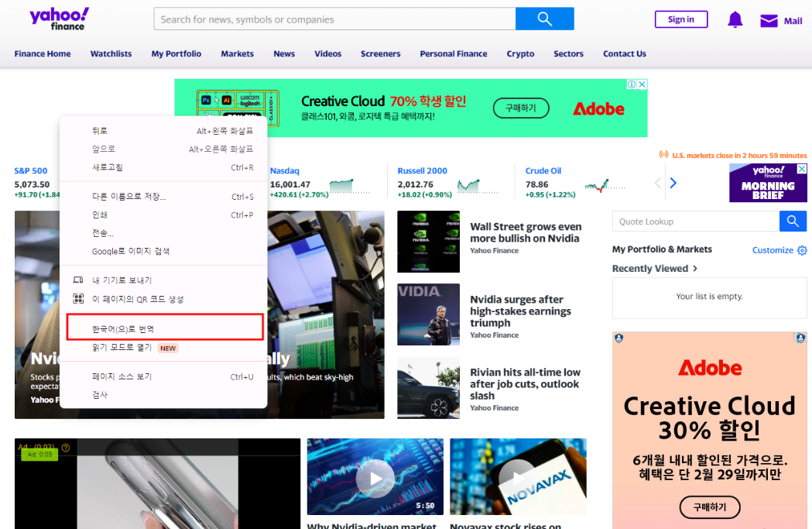Open the Personal Finance nav tab
The width and height of the screenshot is (812, 529).
tap(454, 53)
